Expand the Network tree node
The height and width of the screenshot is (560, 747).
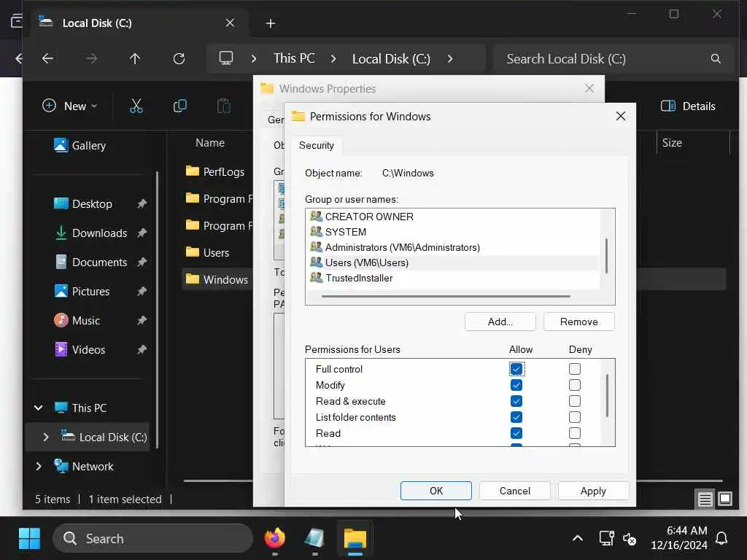click(x=38, y=466)
